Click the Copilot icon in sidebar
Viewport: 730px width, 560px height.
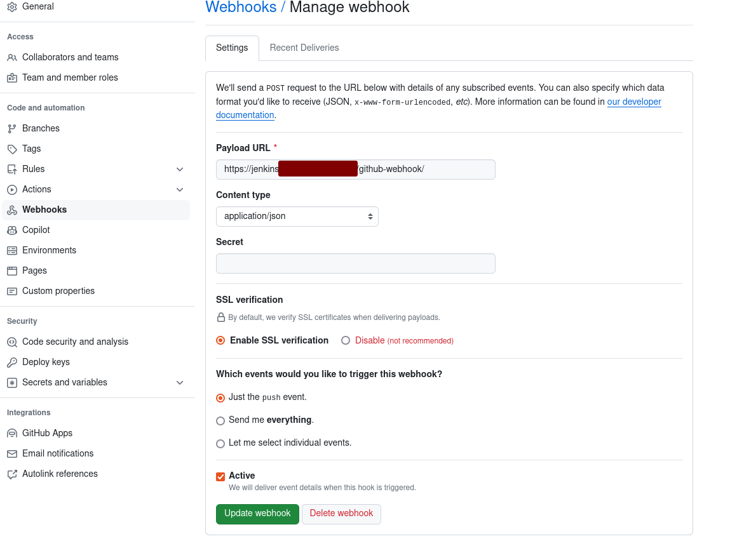pos(12,230)
